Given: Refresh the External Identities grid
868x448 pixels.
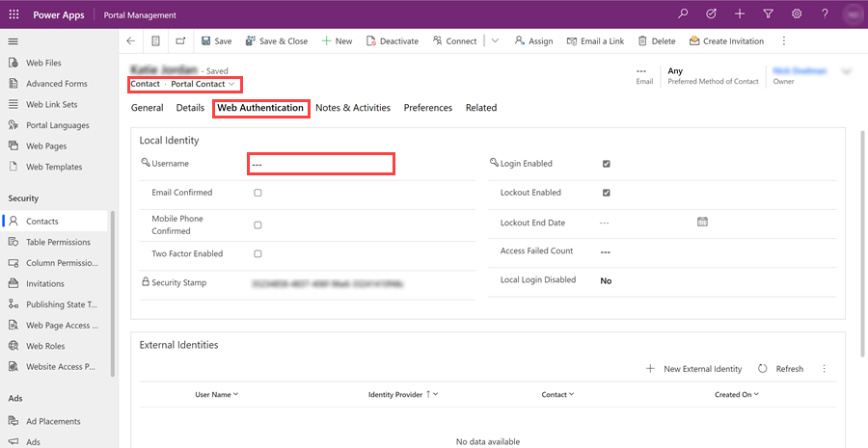Looking at the screenshot, I should [x=780, y=369].
